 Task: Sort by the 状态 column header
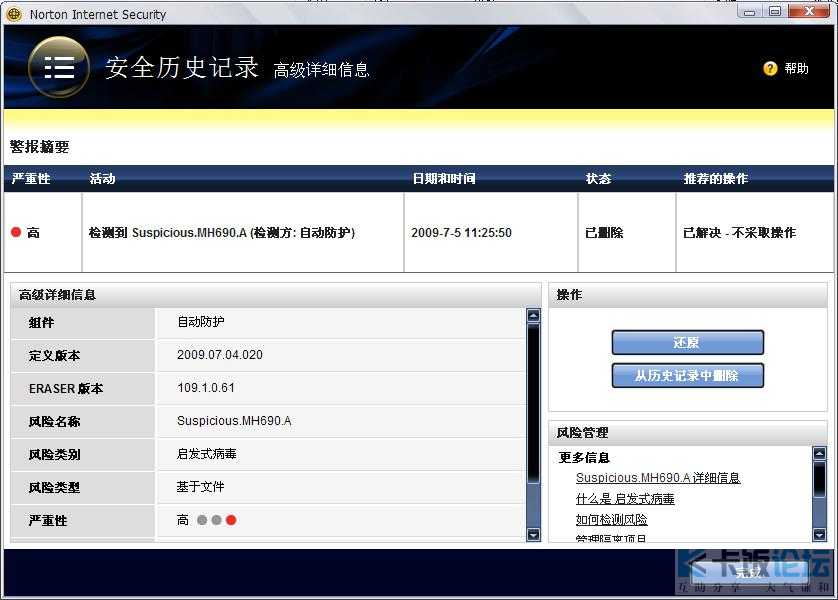(598, 178)
